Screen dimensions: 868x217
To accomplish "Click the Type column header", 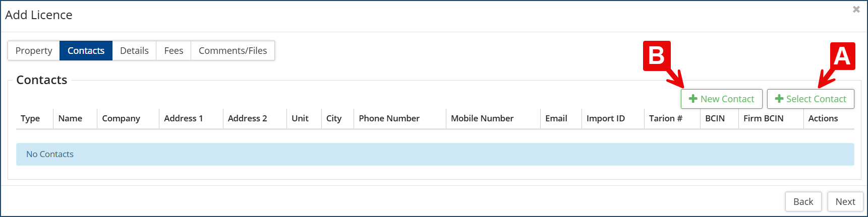I will 30,118.
